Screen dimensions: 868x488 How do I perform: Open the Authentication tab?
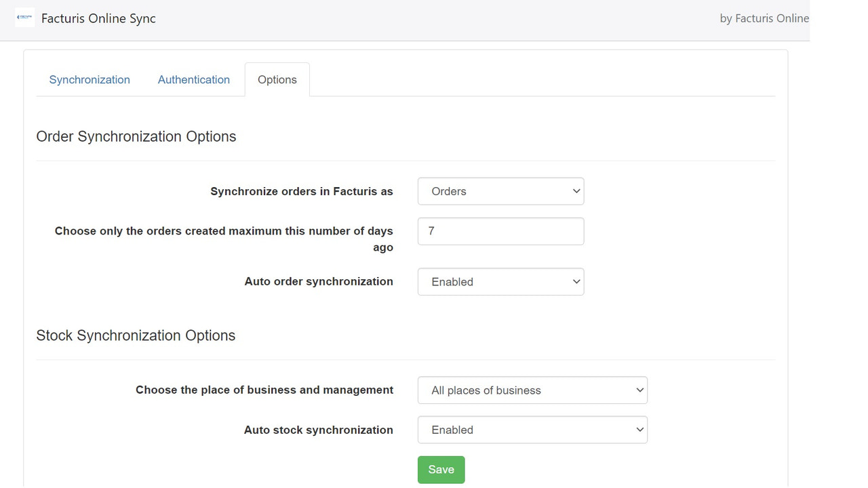(x=194, y=79)
